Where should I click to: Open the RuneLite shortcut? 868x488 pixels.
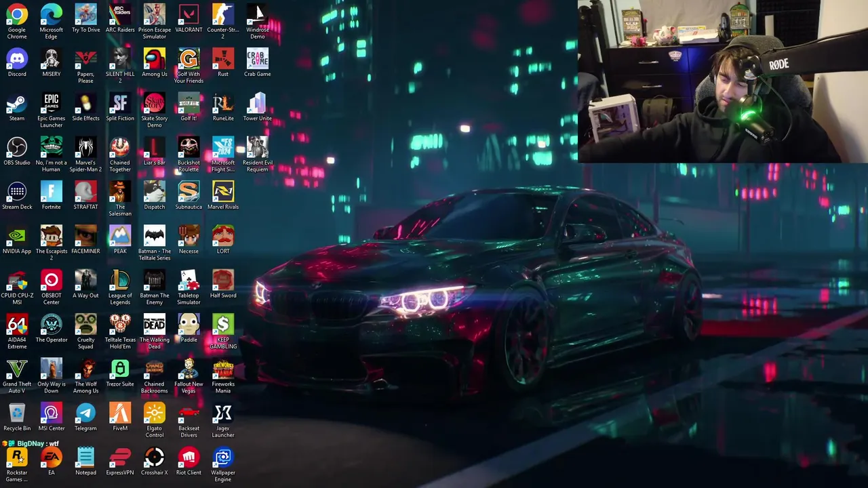223,107
